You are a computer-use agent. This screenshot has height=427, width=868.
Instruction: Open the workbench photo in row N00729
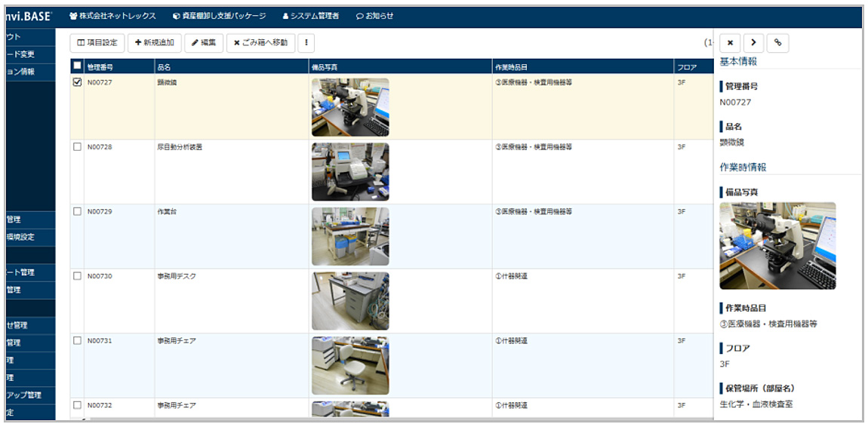[x=350, y=237]
